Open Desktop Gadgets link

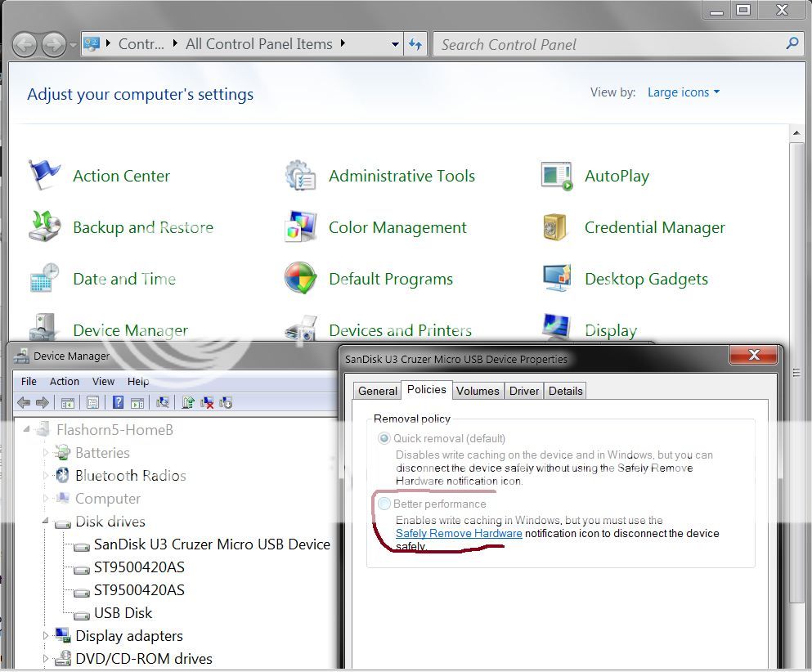pos(646,279)
